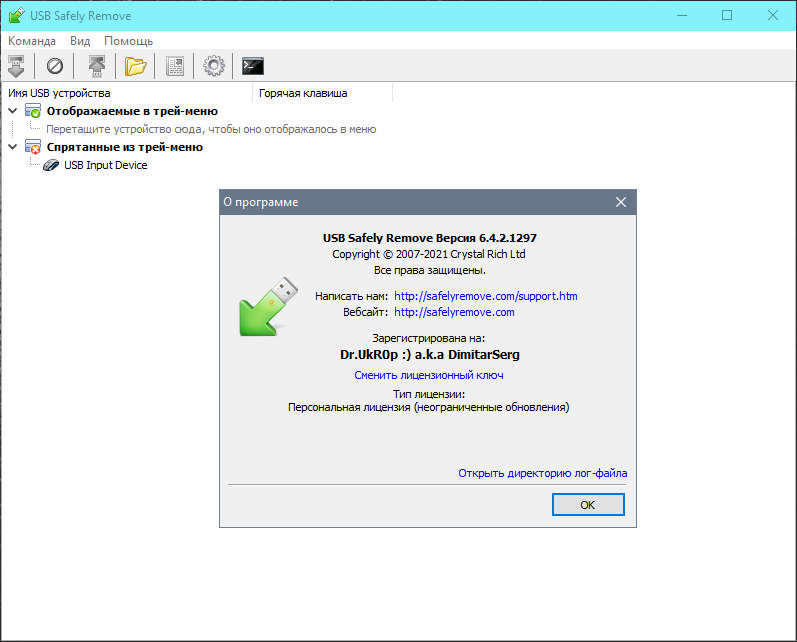Close the 'О программе' dialog with X
Viewport: 797px width, 642px height.
coord(621,202)
